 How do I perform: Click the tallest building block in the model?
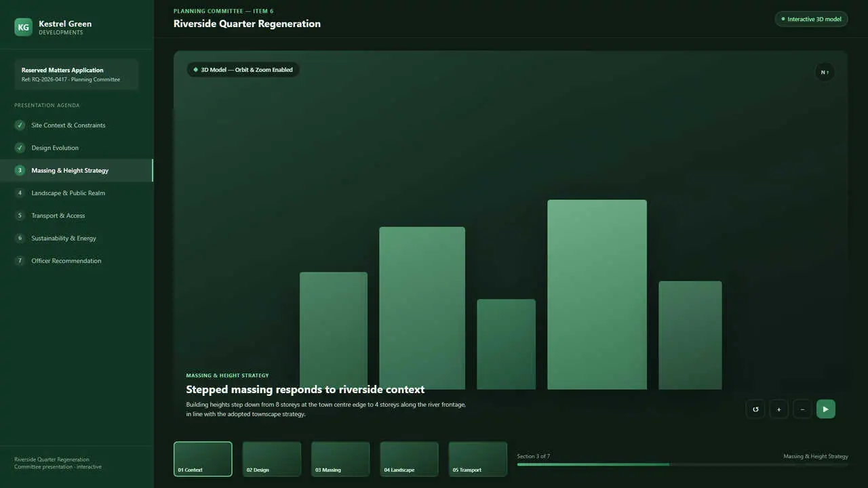click(597, 294)
